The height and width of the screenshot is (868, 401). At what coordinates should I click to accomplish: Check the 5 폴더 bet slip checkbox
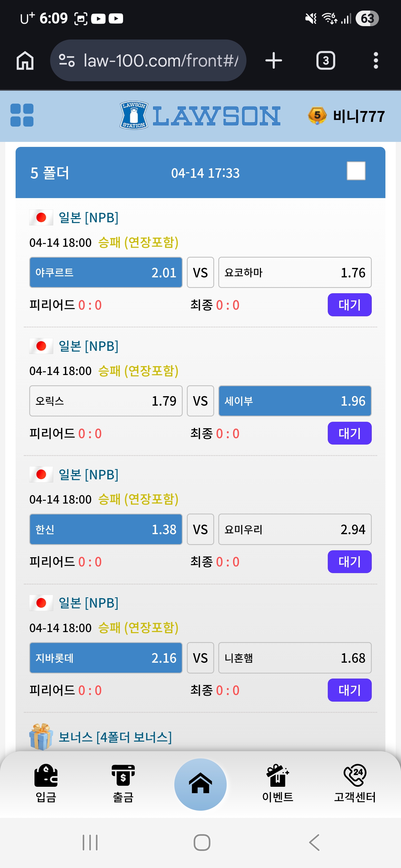(x=356, y=171)
